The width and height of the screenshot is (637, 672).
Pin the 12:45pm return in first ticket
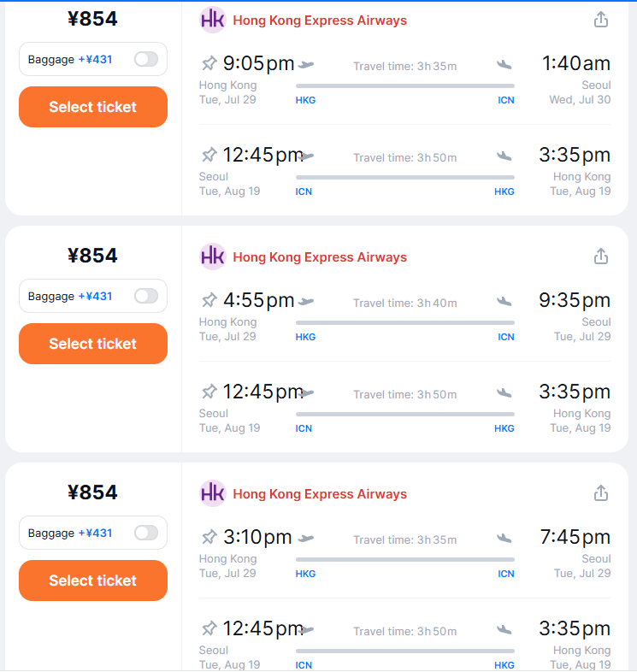(x=209, y=155)
